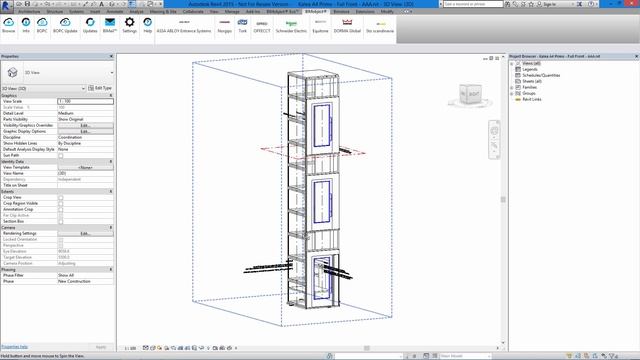Click the navigation bar steering wheel
This screenshot has height=360, width=640.
click(x=494, y=131)
